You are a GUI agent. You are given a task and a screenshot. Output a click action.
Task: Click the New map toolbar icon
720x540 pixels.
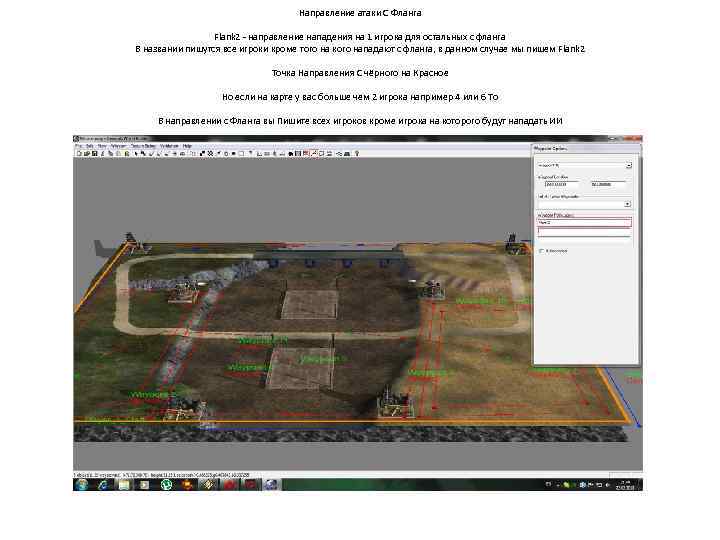pyautogui.click(x=79, y=154)
